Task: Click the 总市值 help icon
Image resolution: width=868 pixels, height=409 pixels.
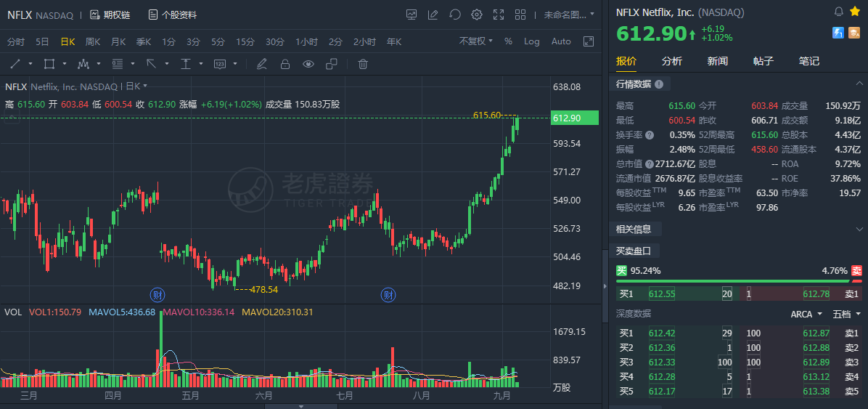Action: click(650, 163)
